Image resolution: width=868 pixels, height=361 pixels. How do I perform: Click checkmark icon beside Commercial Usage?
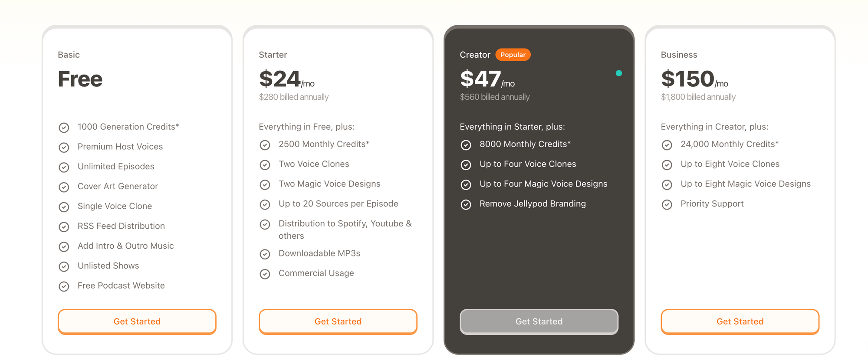coord(265,274)
